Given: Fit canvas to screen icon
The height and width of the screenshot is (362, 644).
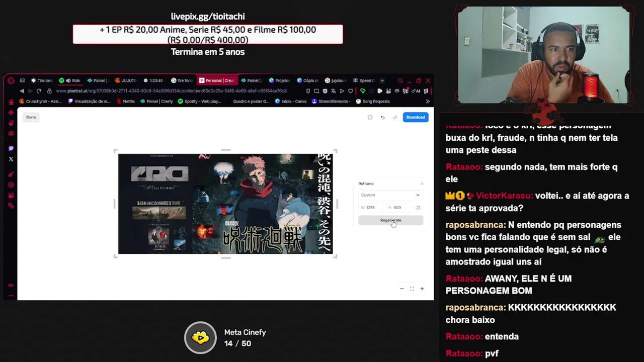Looking at the screenshot, I should [x=412, y=289].
